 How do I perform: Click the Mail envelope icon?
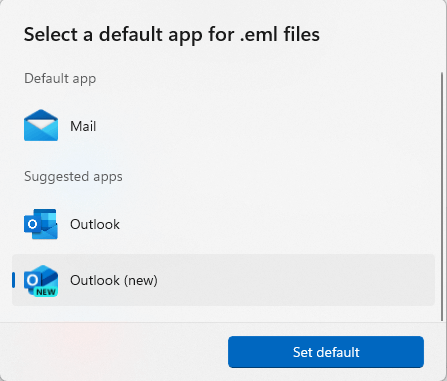[x=41, y=125]
